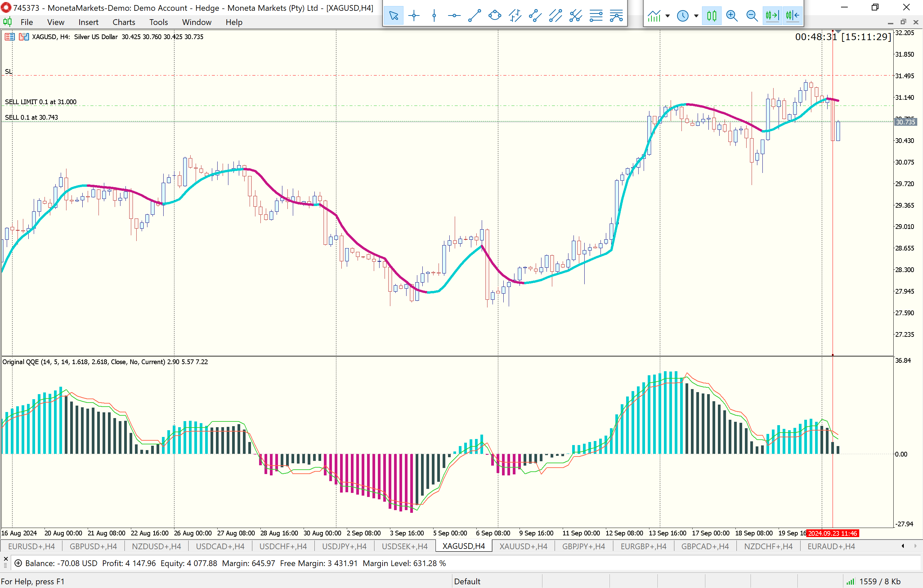
Task: Click the zoom in magnifier
Action: coord(732,16)
